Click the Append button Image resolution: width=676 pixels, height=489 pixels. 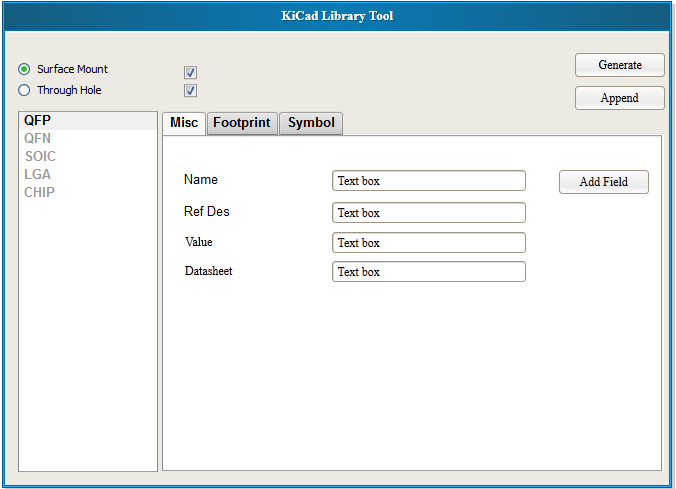point(620,98)
